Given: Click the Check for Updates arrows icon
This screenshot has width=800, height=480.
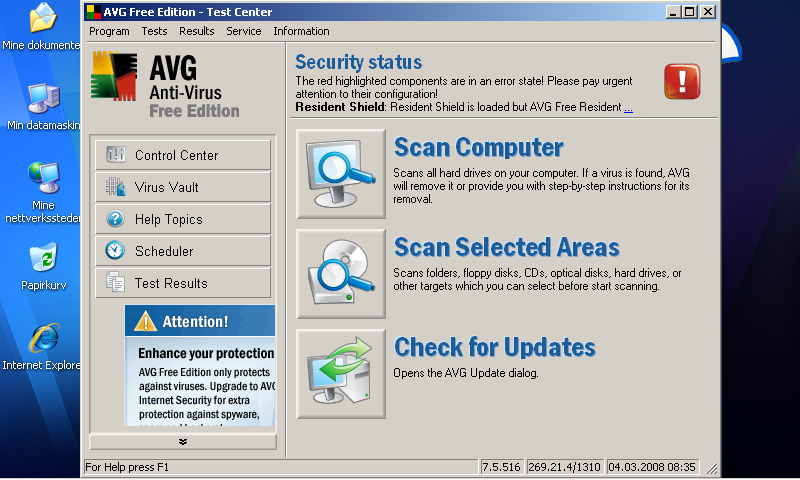Looking at the screenshot, I should [341, 374].
